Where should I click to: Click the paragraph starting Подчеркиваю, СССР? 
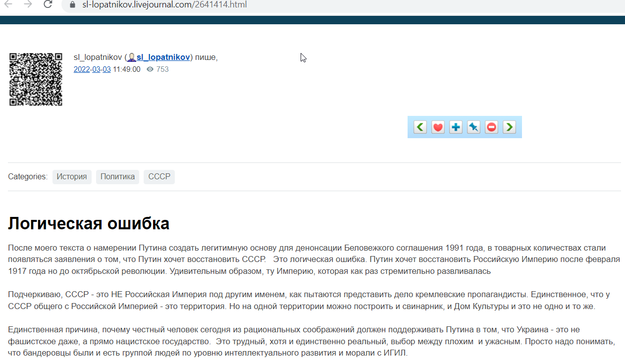[x=309, y=301]
